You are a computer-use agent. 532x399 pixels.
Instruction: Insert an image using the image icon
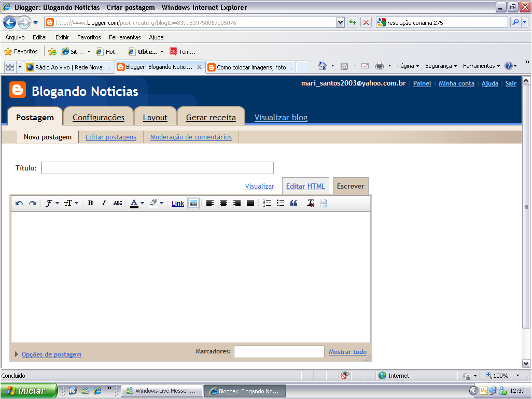coord(193,203)
